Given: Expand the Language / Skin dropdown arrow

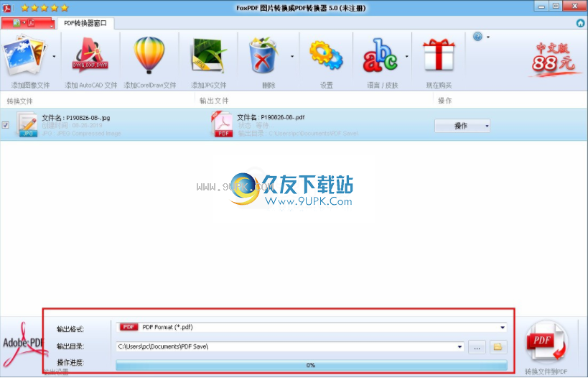Looking at the screenshot, I should pyautogui.click(x=407, y=57).
